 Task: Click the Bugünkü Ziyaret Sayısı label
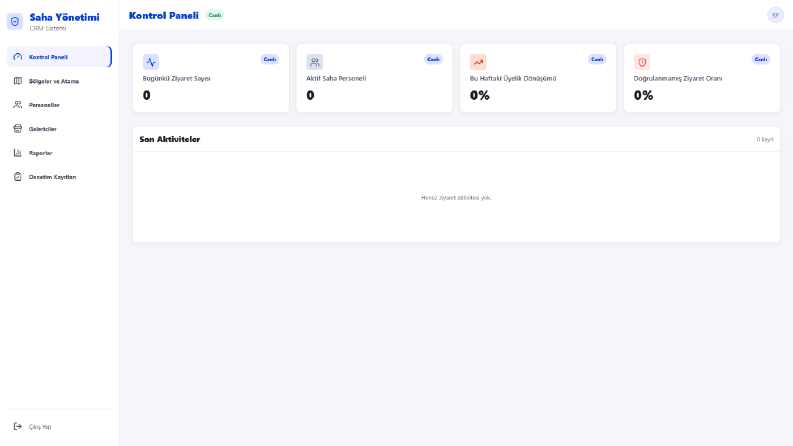[x=177, y=78]
